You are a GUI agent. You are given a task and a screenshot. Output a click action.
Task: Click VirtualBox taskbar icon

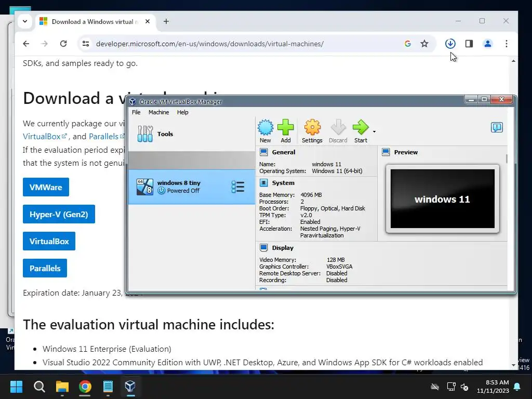point(130,387)
